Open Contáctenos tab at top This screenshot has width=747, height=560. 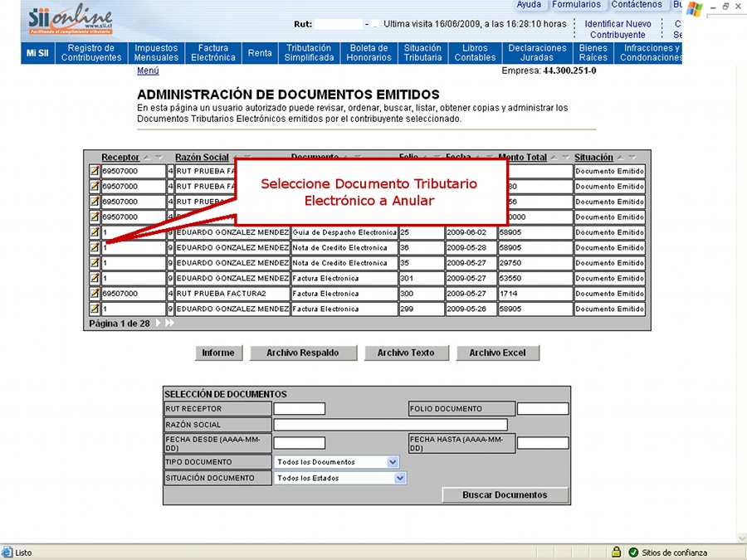[x=637, y=5]
